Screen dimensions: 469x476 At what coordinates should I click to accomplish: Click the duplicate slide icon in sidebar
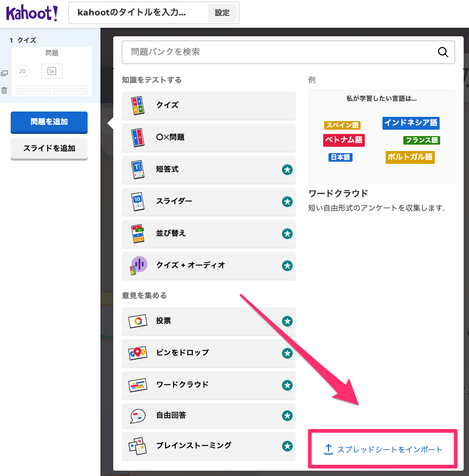point(4,73)
